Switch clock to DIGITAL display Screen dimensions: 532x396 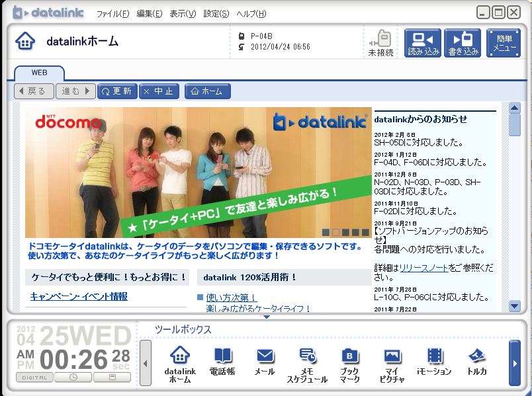tap(34, 377)
